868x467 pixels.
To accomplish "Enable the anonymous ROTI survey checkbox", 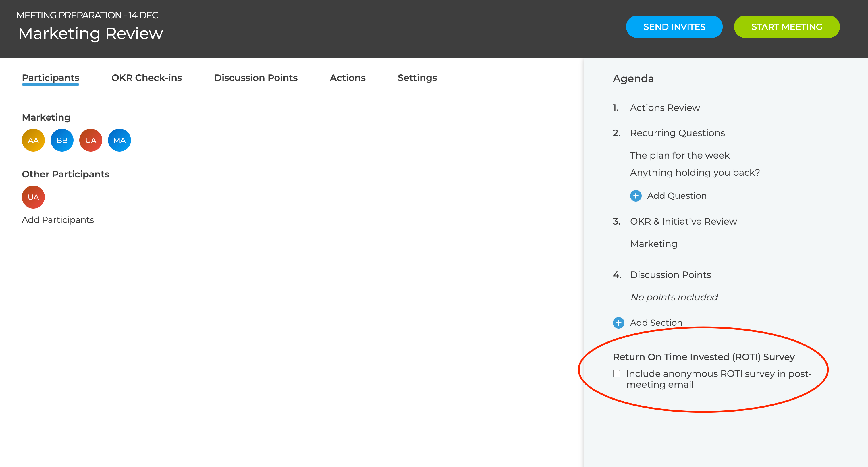I will (x=617, y=374).
